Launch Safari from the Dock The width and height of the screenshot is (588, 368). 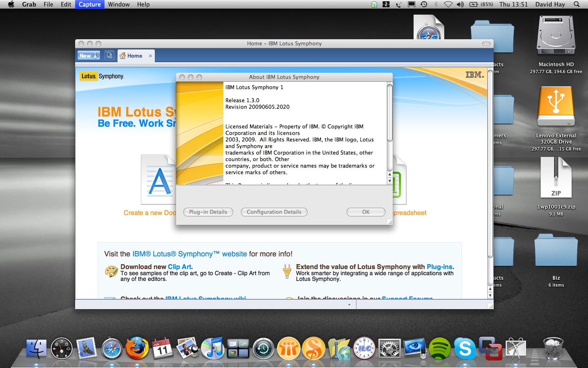click(111, 349)
